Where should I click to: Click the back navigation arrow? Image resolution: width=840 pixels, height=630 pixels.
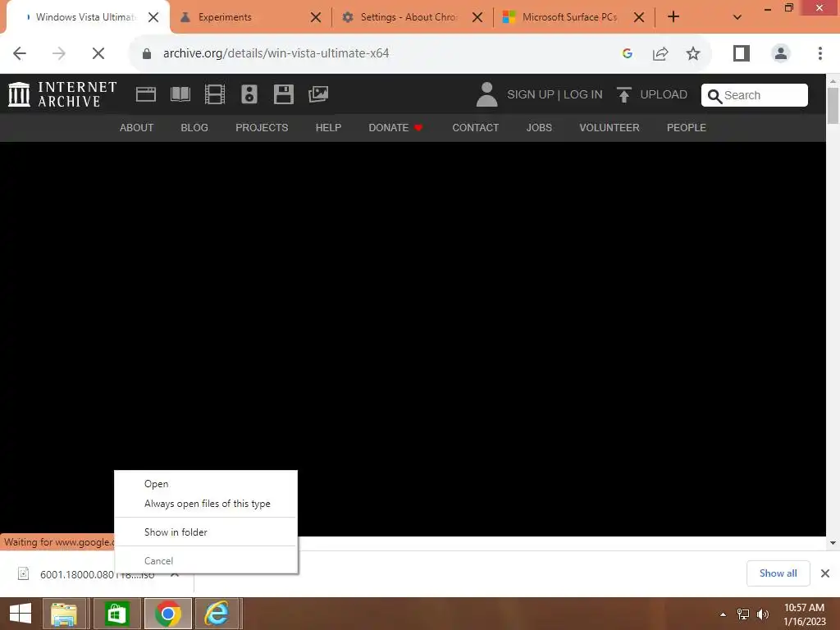coord(20,53)
